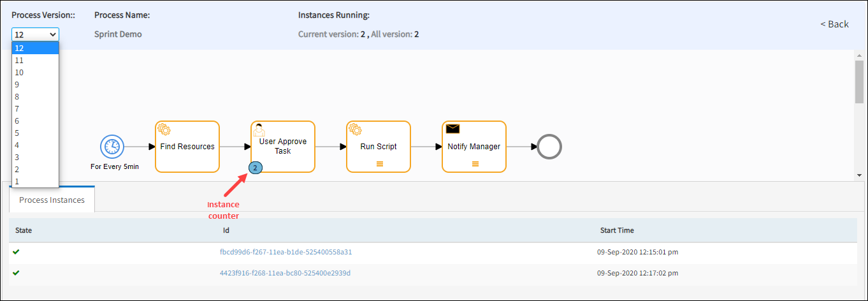Click the green checkmark of instance 4423f916

pos(16,273)
